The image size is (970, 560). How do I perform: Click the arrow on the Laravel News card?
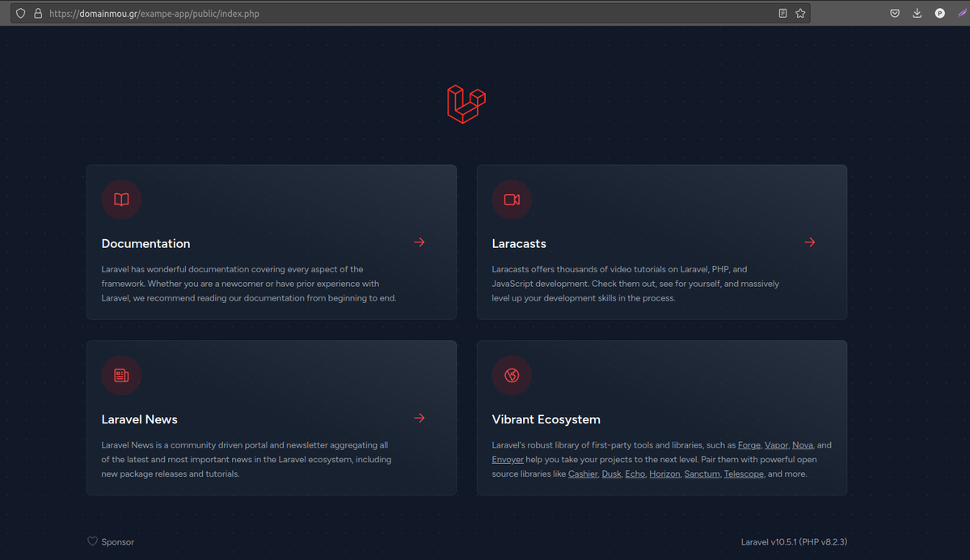coord(420,418)
